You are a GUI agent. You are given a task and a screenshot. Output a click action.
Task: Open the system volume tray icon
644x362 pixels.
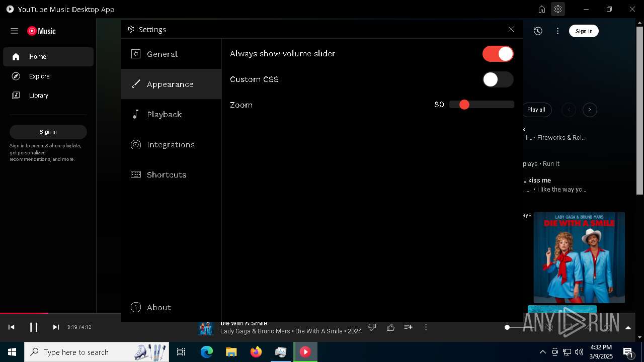pos(579,352)
